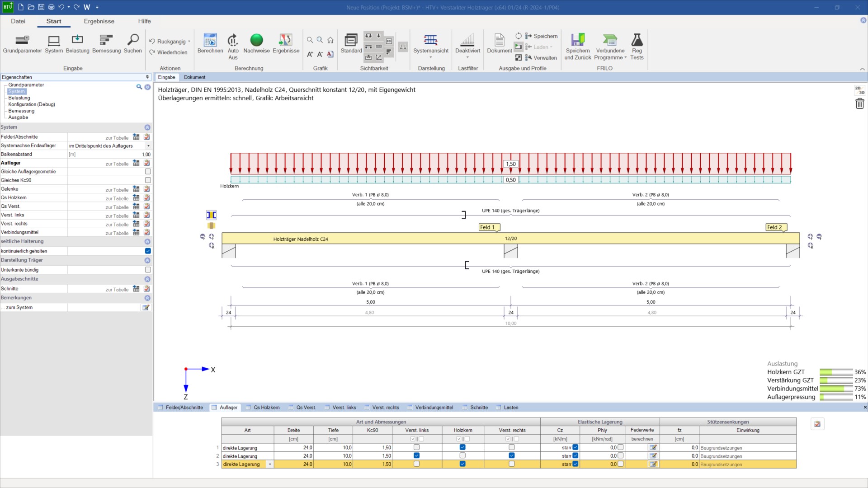
Task: Click the Verwalten profiles button
Action: coord(540,58)
